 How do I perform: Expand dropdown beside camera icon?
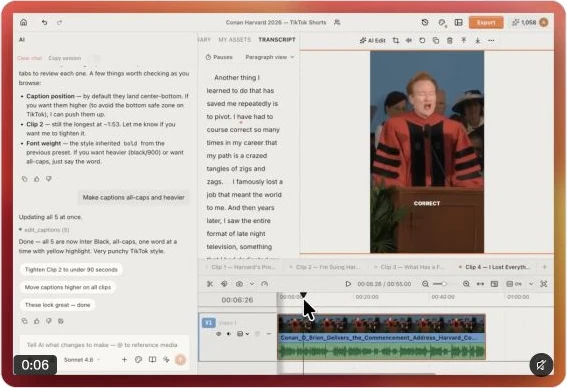point(252,284)
